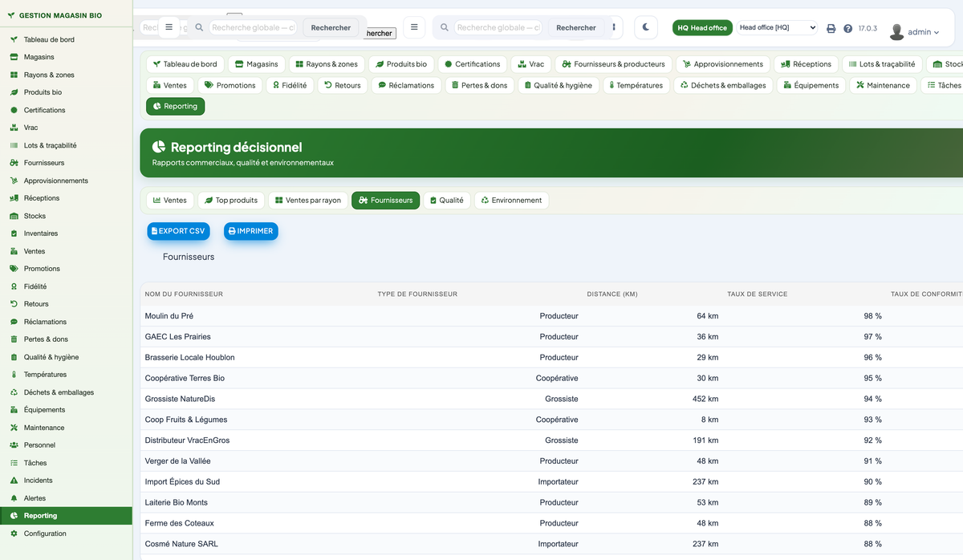Open Maintenance chip in top navigation
The image size is (963, 560).
click(883, 85)
